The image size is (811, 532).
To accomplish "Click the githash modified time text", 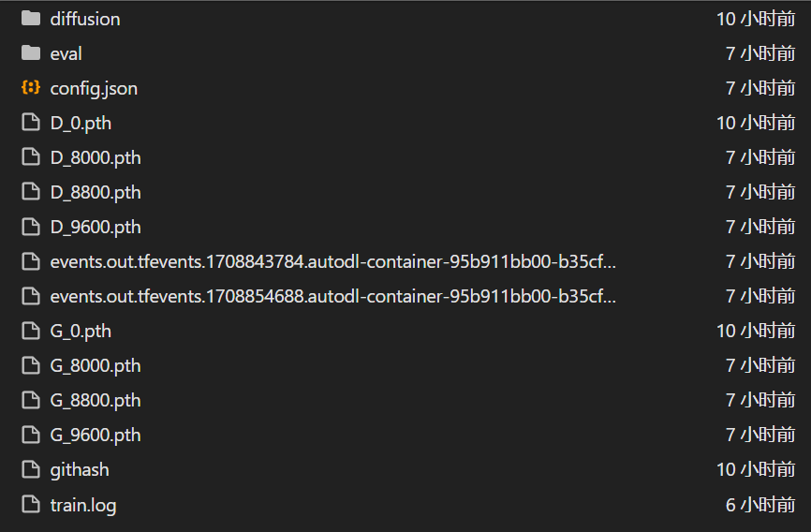I will coord(756,469).
